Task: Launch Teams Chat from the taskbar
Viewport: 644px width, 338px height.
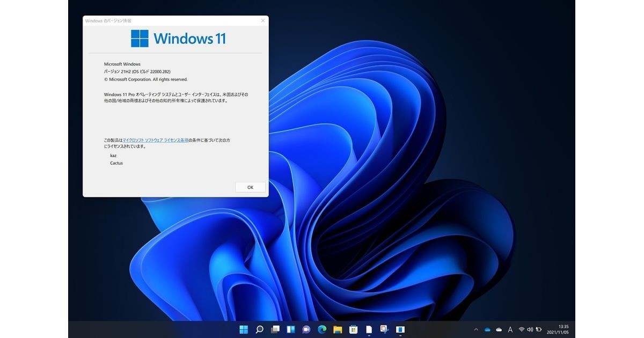Action: [306, 329]
